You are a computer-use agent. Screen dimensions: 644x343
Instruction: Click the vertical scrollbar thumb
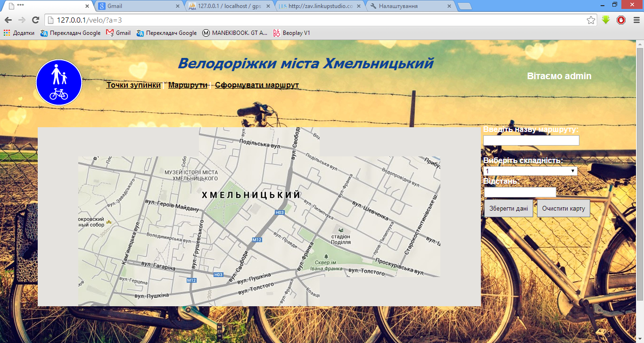[x=640, y=173]
